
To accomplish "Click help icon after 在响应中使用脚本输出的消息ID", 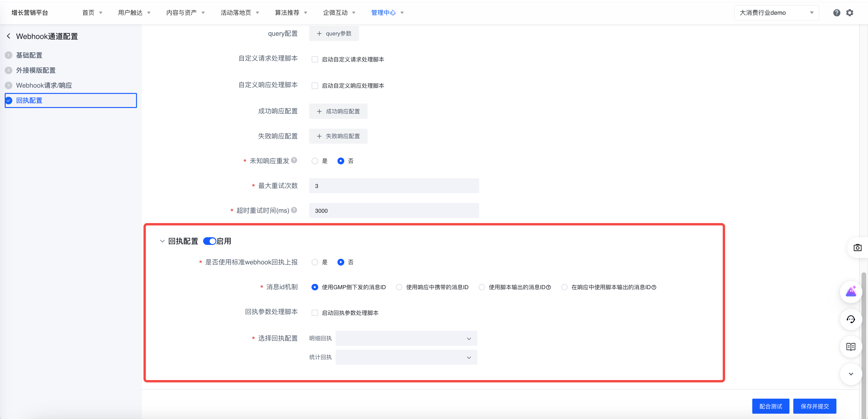I will [x=654, y=287].
